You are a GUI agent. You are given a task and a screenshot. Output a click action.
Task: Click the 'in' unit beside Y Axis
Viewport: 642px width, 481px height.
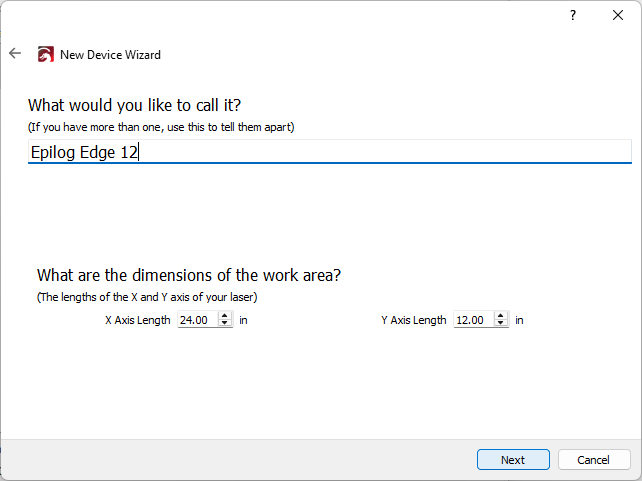pos(519,320)
